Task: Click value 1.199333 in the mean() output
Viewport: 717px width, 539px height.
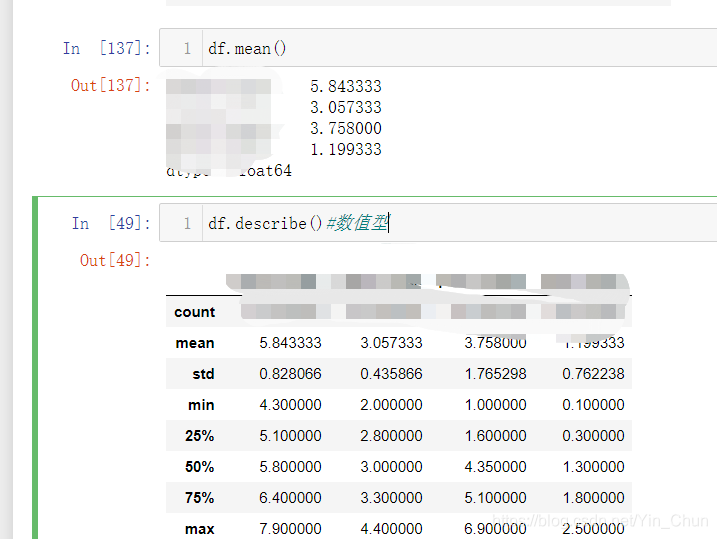Action: coord(346,149)
